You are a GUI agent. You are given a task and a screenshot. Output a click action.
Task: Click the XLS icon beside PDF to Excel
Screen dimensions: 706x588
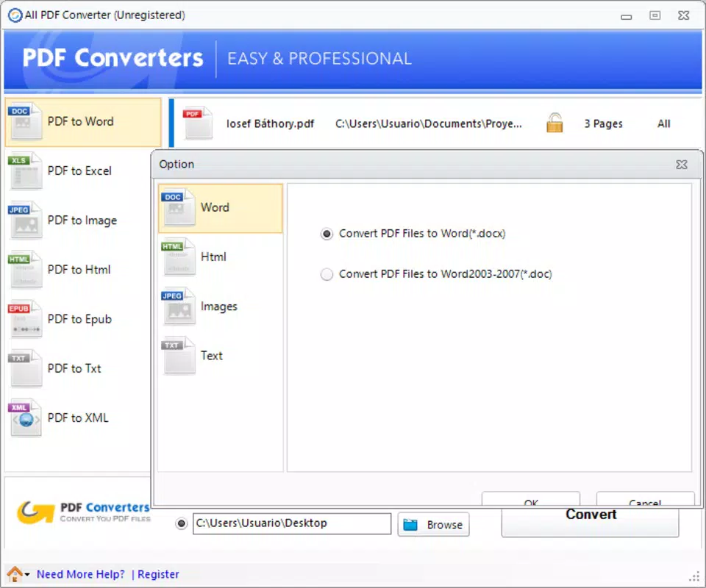tap(25, 171)
